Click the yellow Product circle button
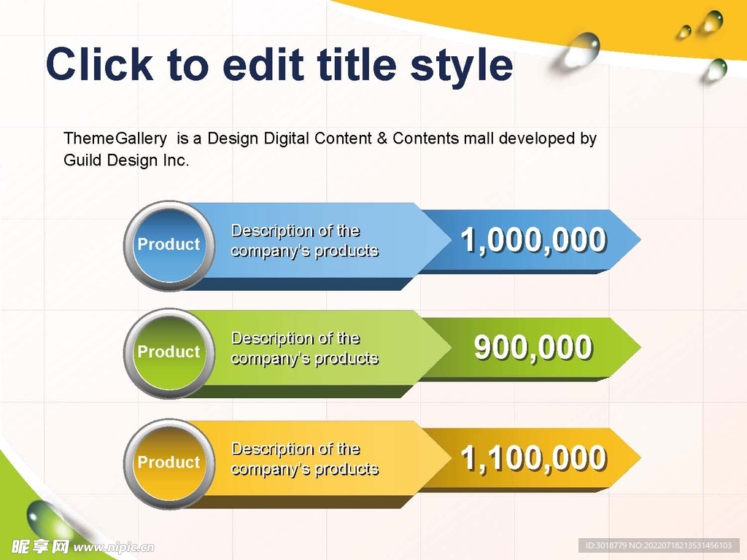747x560 pixels. [x=169, y=462]
